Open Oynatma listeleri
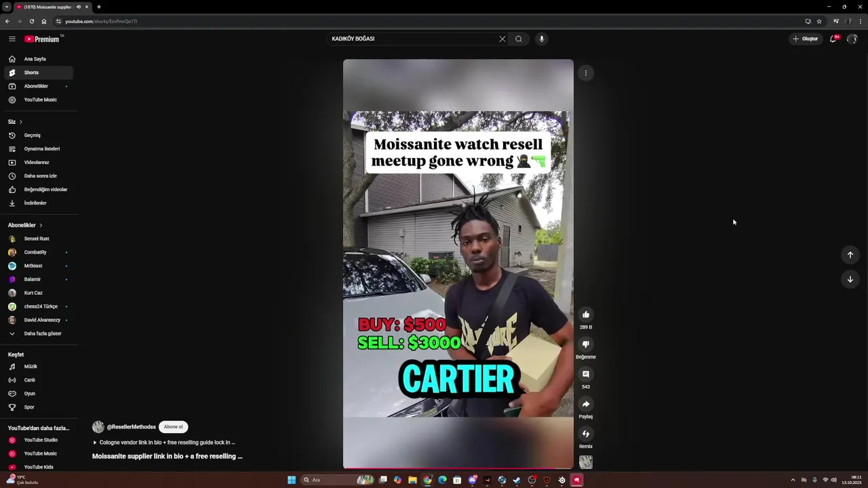The height and width of the screenshot is (488, 868). [x=38, y=148]
